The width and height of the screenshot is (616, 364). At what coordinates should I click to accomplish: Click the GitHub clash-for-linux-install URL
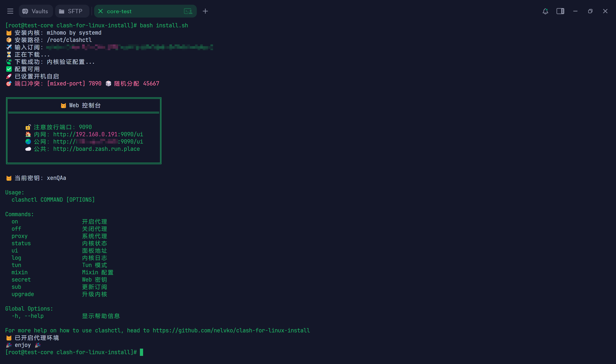pyautogui.click(x=231, y=330)
